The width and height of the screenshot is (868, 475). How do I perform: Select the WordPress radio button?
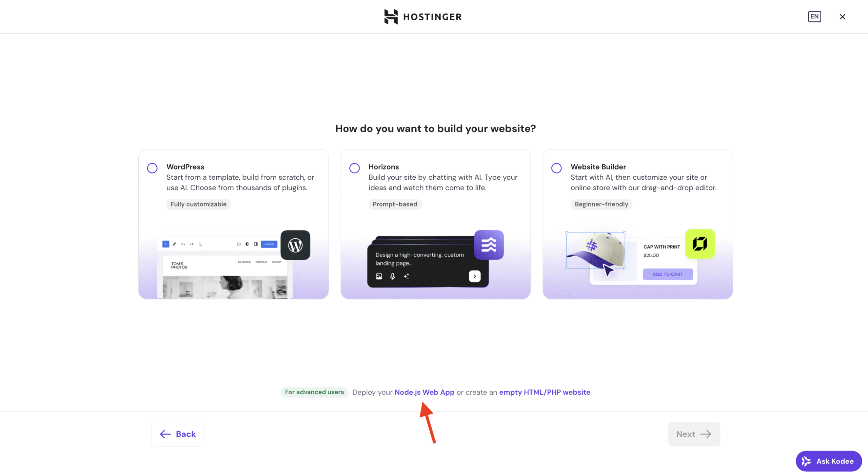tap(152, 168)
